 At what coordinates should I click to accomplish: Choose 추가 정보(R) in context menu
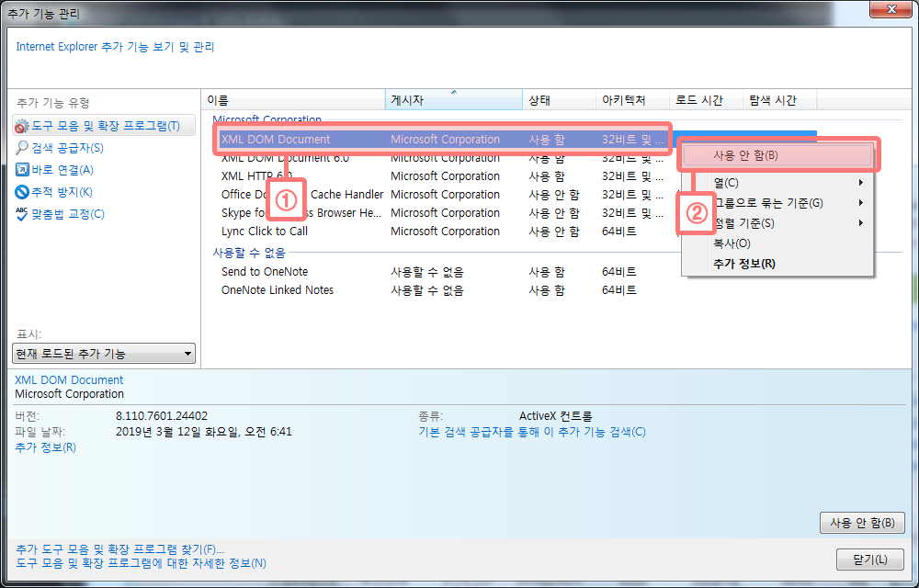tap(777, 264)
